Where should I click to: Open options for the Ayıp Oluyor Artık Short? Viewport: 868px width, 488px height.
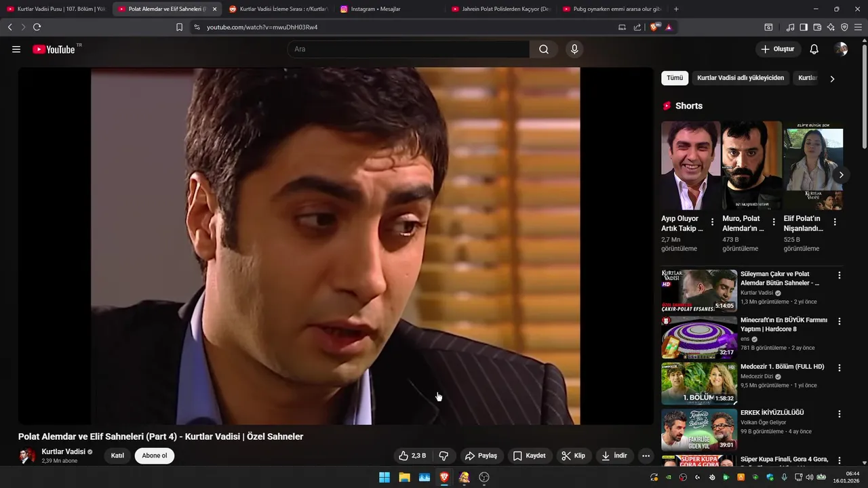712,222
